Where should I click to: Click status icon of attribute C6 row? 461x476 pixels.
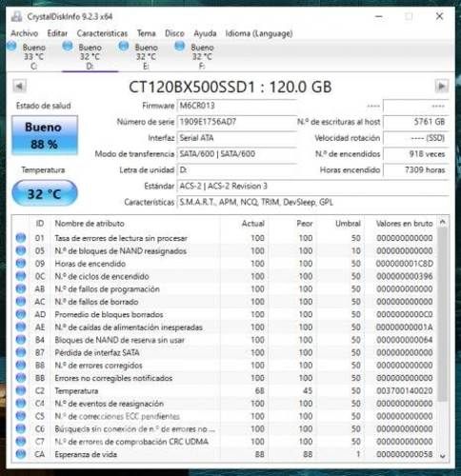(21, 428)
